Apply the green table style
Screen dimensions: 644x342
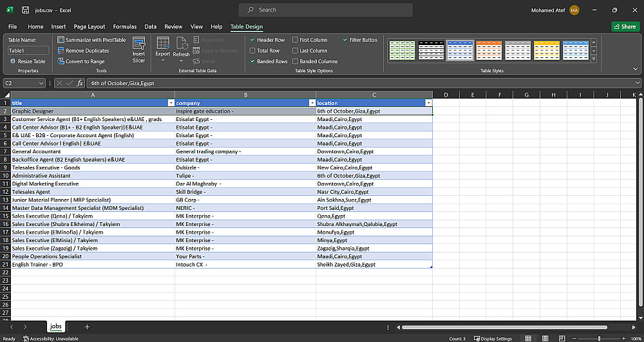pos(402,50)
